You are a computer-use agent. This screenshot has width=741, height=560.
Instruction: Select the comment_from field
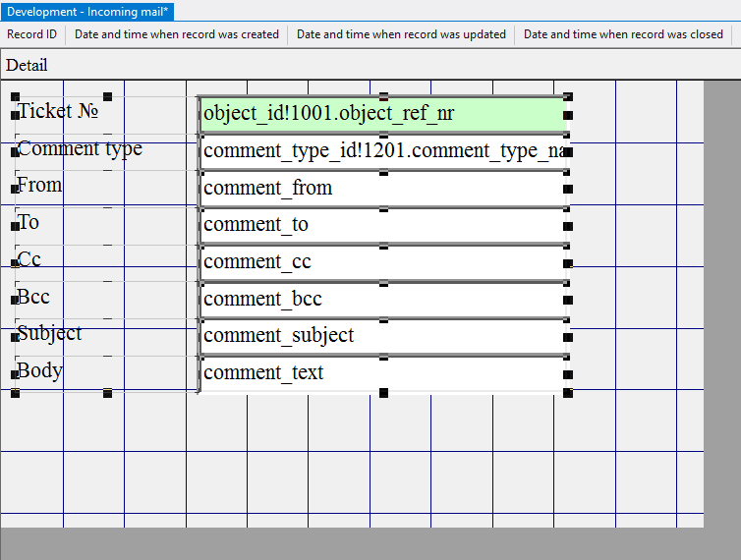(383, 188)
